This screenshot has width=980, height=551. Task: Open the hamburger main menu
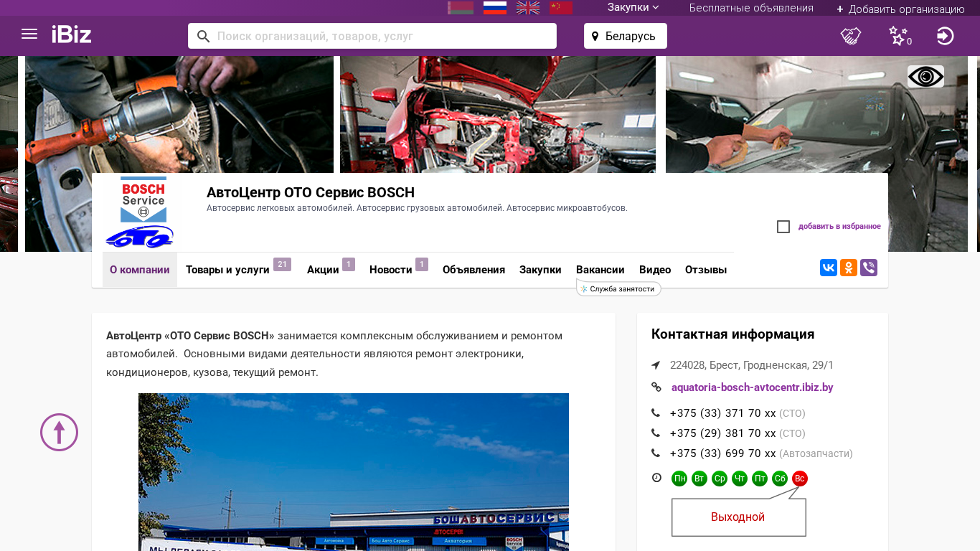[29, 34]
